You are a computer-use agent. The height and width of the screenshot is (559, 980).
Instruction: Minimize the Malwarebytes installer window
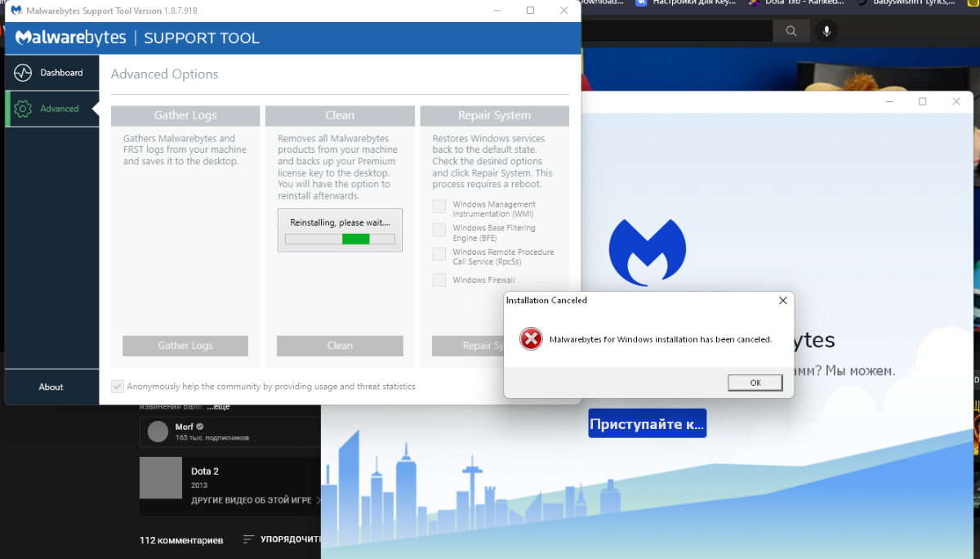coord(889,101)
